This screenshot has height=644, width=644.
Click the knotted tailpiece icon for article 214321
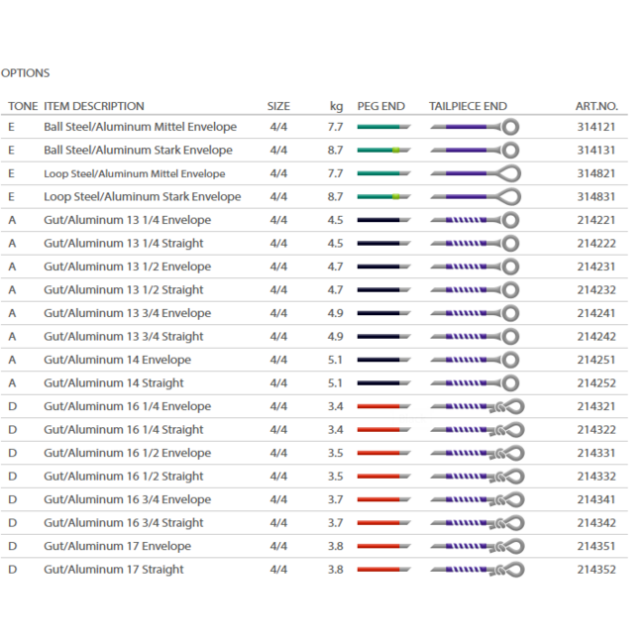pyautogui.click(x=477, y=406)
